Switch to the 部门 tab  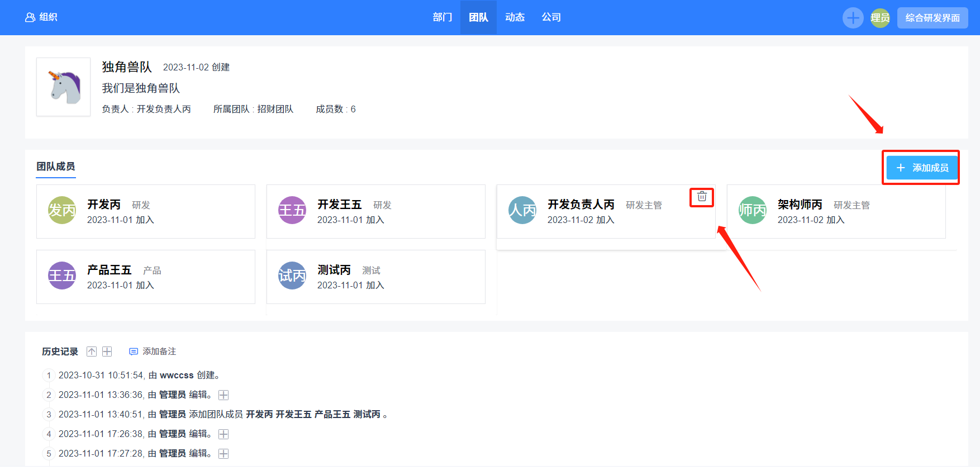click(442, 17)
